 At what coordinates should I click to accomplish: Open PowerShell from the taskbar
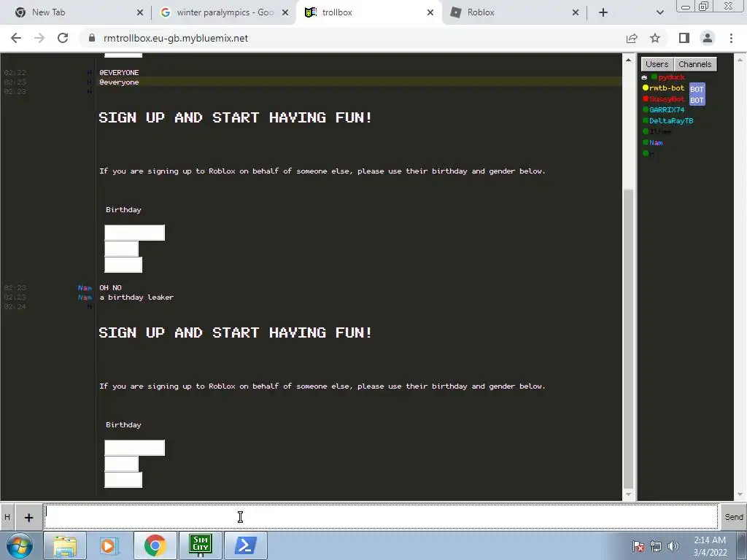click(x=245, y=545)
